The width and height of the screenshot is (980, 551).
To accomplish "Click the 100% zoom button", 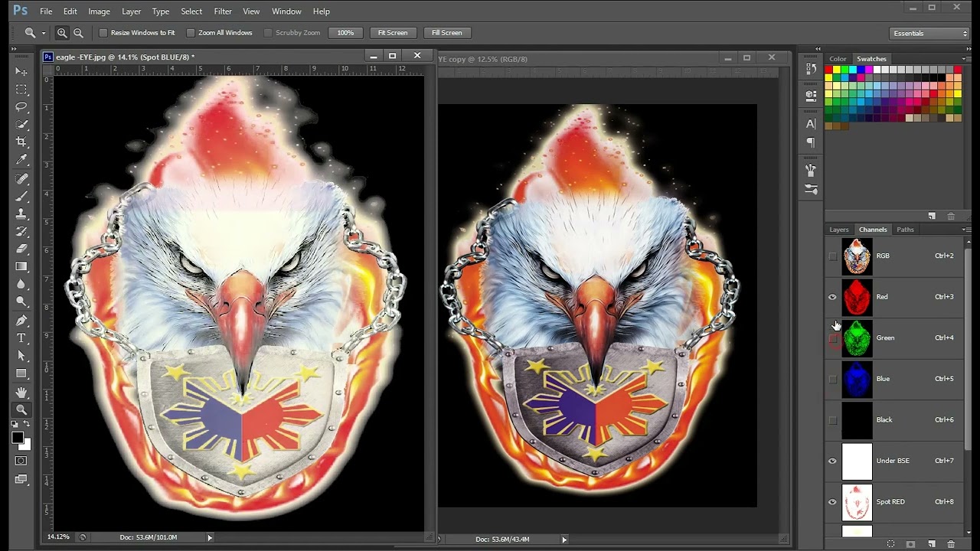I will click(x=345, y=33).
